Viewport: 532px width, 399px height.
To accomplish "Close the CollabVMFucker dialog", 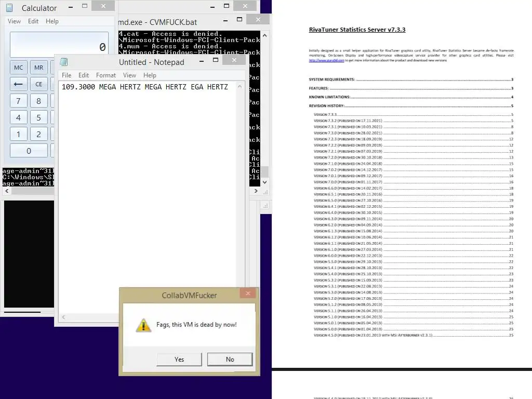I will point(248,293).
